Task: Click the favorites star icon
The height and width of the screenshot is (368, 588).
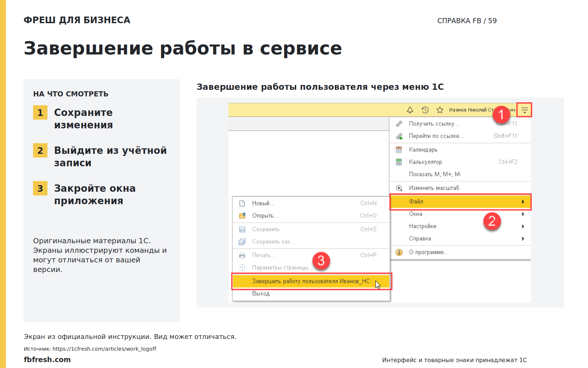Action: click(x=440, y=110)
